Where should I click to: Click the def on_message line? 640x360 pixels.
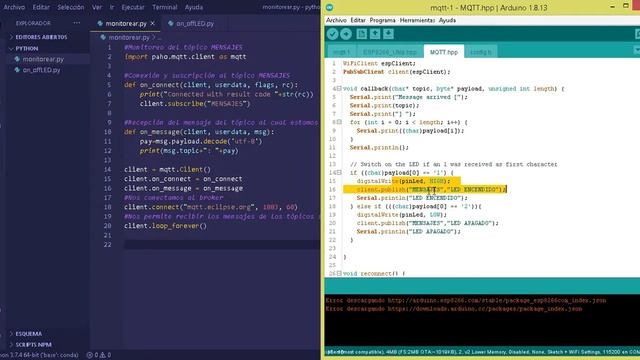[199, 132]
